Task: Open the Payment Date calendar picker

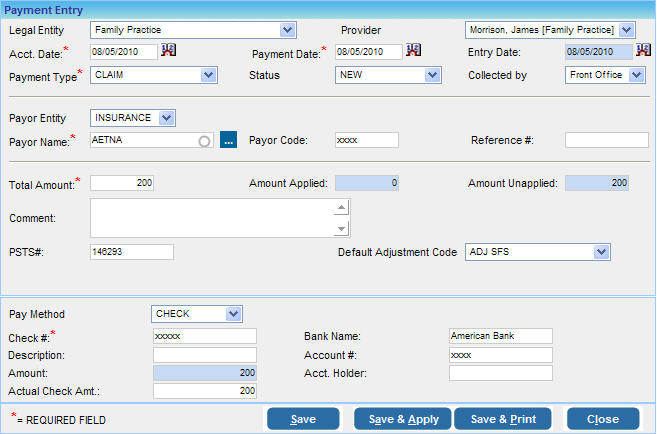Action: 413,50
